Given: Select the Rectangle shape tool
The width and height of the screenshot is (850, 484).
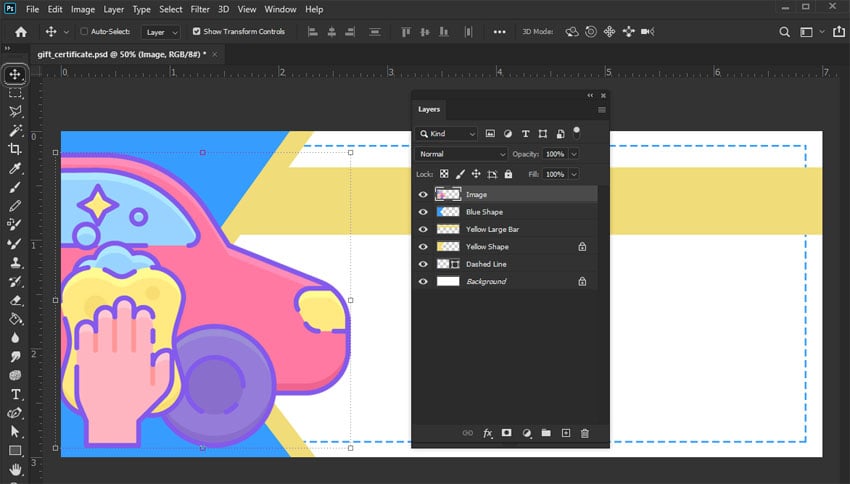Looking at the screenshot, I should [15, 450].
